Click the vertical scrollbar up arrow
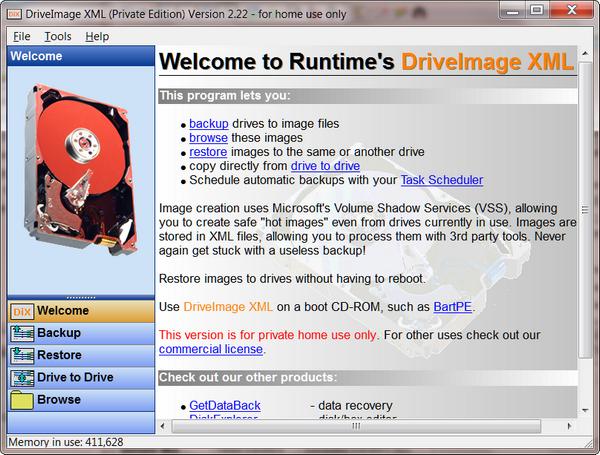 [x=585, y=53]
